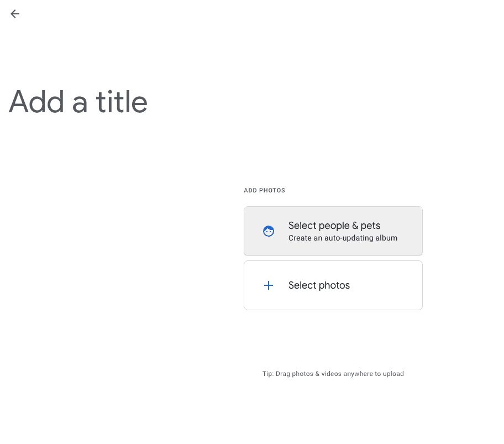Screen dimensions: 504x444
Task: Click the "Select people & pets" label text
Action: point(334,226)
